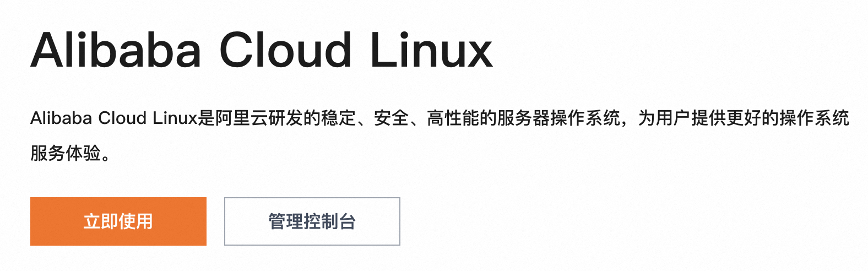Click the text 更好 in the description
Image resolution: width=868 pixels, height=271 pixels.
click(x=744, y=118)
